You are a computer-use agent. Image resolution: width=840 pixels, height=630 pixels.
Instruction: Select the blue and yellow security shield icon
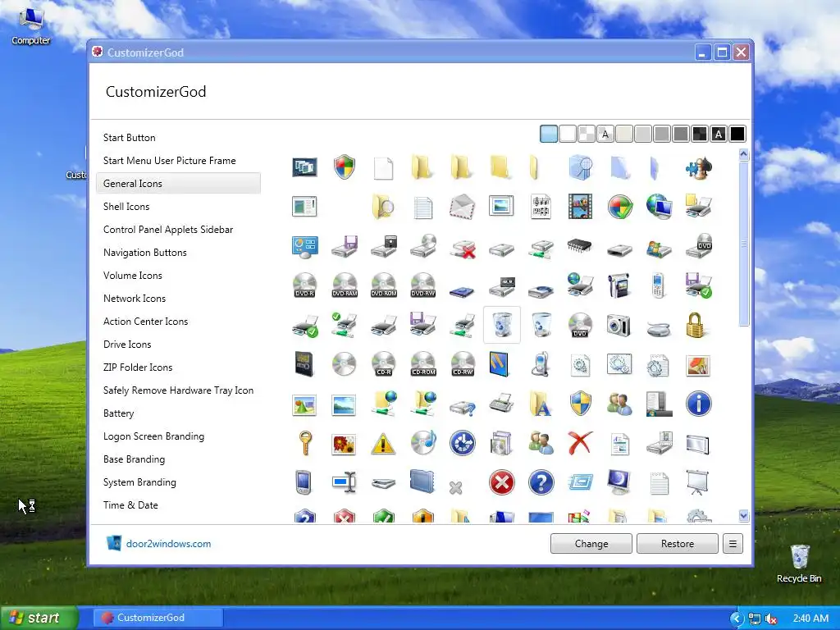click(x=580, y=404)
